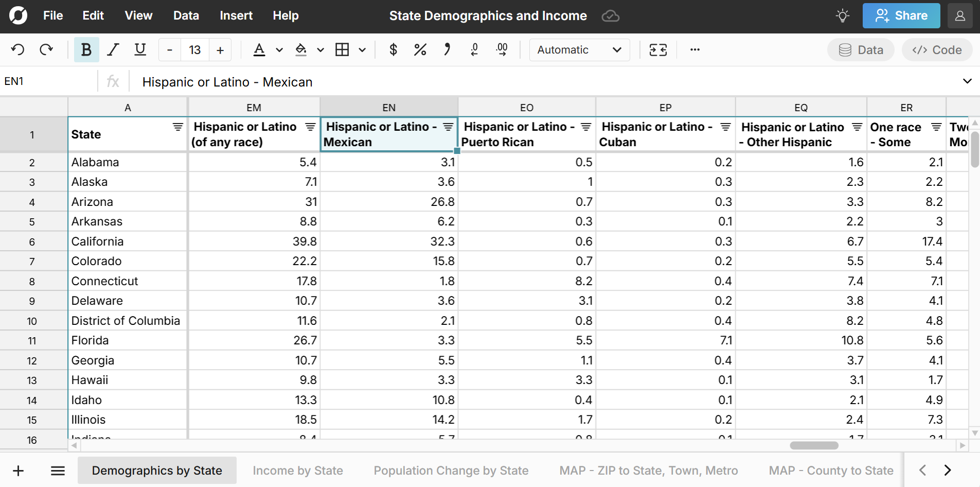Click the merge cells icon

658,50
